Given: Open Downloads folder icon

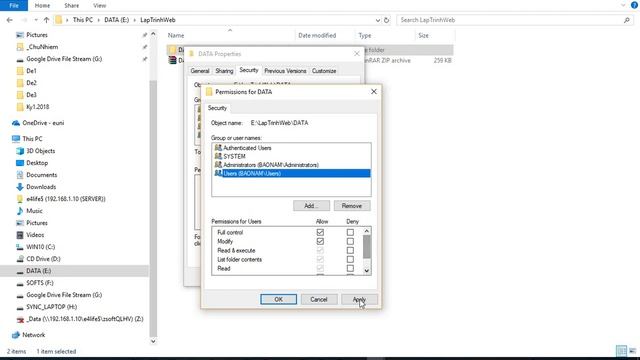Looking at the screenshot, I should [20, 187].
